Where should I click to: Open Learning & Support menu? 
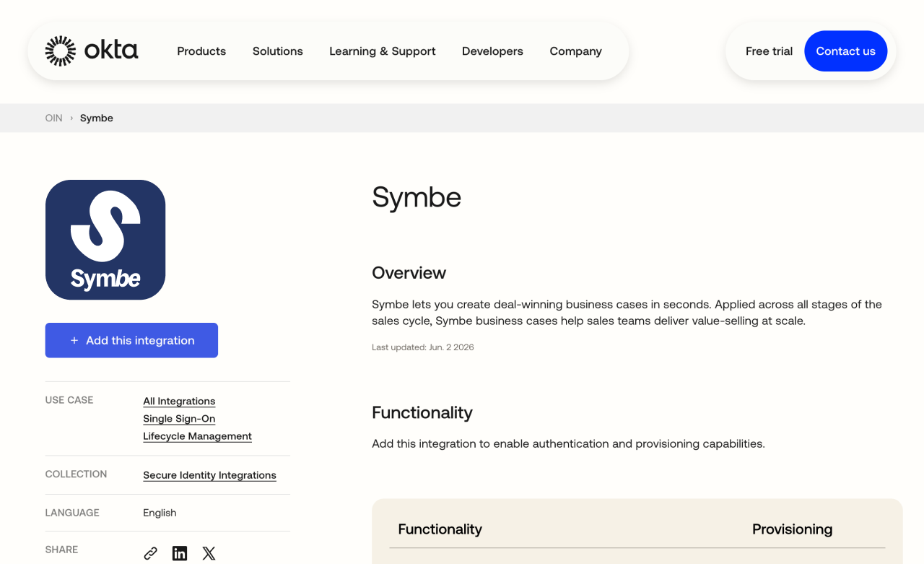click(383, 51)
